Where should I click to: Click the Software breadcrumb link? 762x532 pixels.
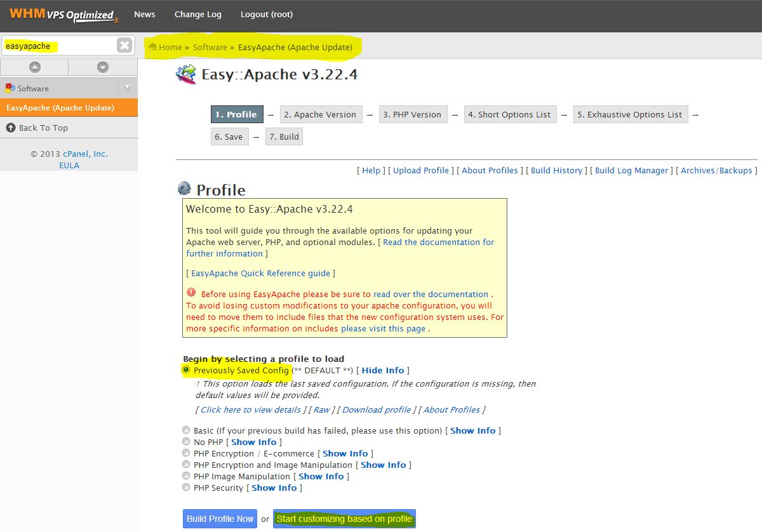pyautogui.click(x=210, y=47)
